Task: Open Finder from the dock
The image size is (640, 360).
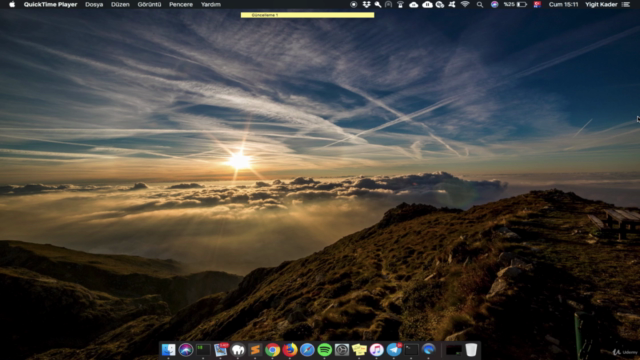Action: [x=168, y=350]
